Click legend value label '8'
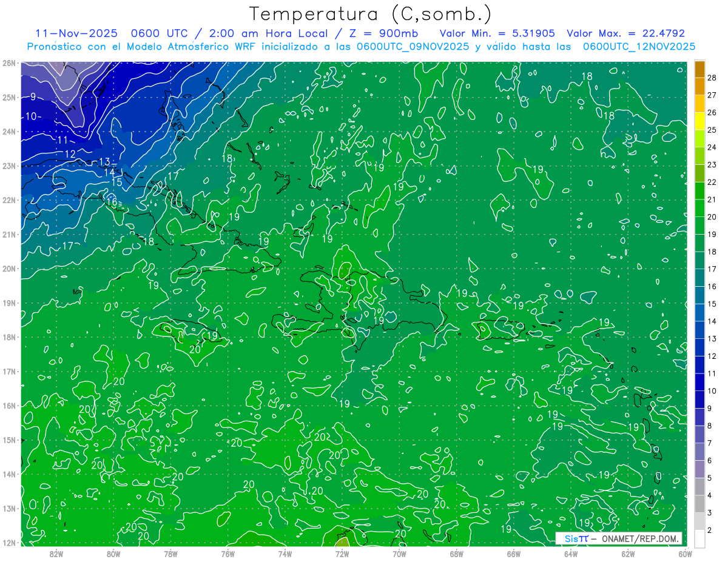The width and height of the screenshot is (728, 562). (x=709, y=426)
